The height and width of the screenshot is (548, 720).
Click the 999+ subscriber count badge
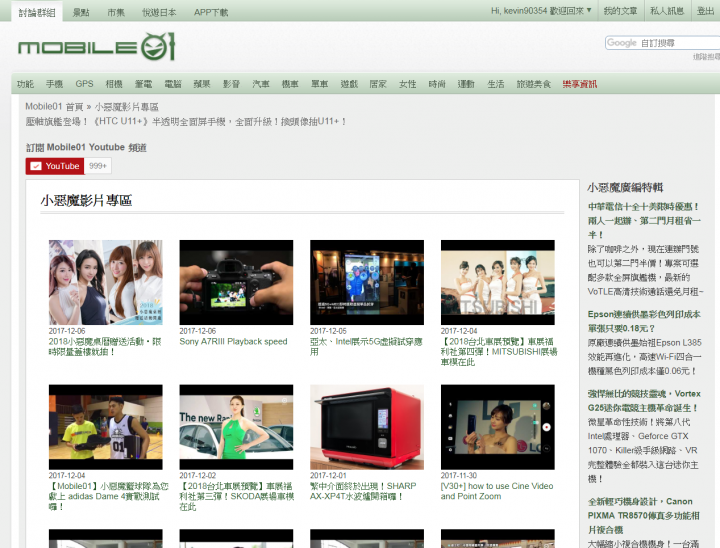(x=98, y=166)
